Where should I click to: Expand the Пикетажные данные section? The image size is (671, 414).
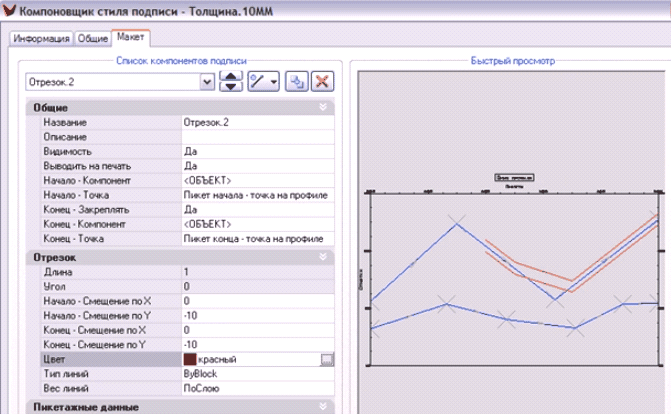(323, 406)
